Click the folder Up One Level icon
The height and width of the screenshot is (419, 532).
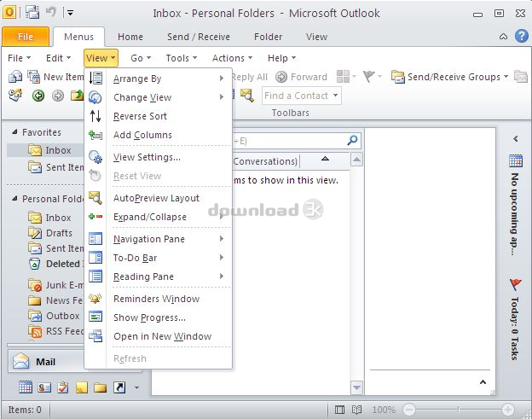pyautogui.click(x=77, y=96)
